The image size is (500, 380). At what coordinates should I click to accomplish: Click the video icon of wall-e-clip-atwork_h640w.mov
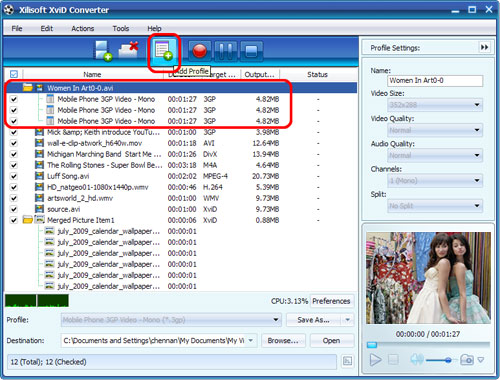tap(39, 143)
